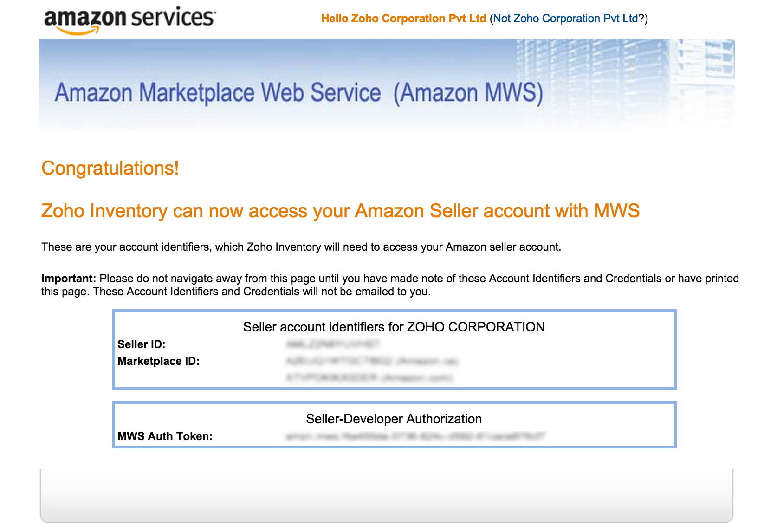Click the 'Not Zoho Corporation Pvt Ltd?' link
The height and width of the screenshot is (532, 777).
tap(569, 19)
